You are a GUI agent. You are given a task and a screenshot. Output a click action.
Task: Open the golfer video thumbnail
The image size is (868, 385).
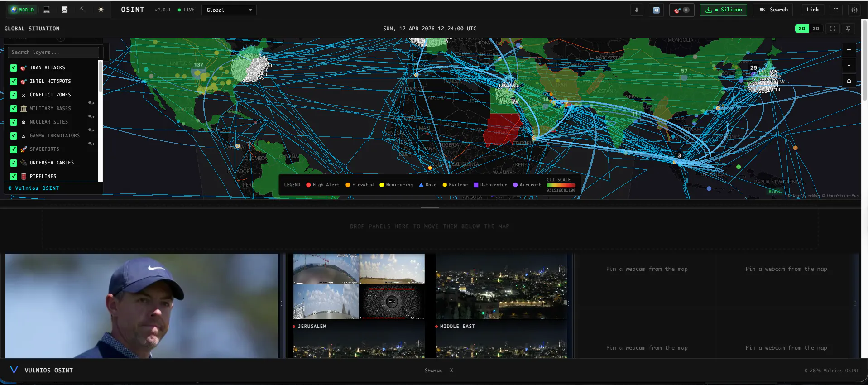coord(142,306)
